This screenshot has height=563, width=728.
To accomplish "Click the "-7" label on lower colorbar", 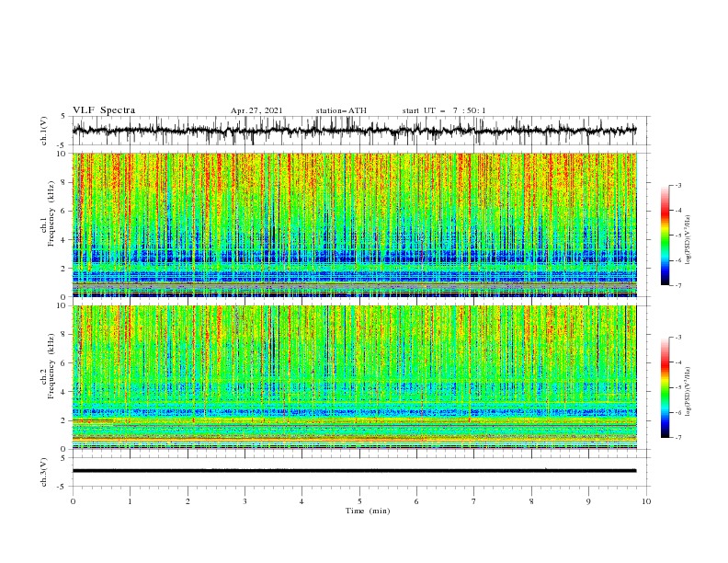I will coord(677,438).
